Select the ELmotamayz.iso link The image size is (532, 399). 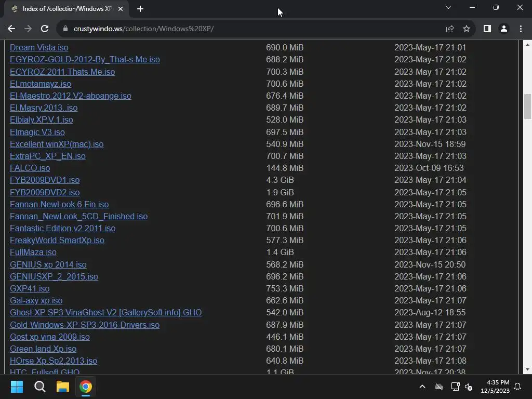41,84
